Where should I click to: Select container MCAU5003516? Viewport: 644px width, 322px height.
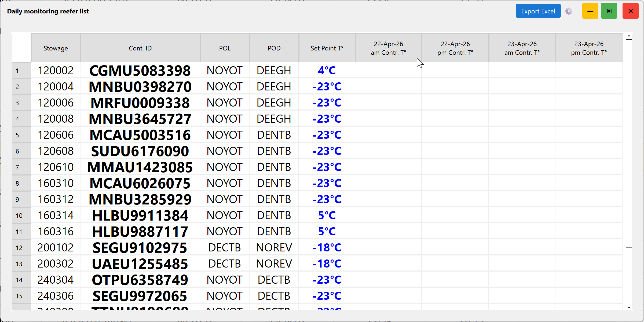pyautogui.click(x=140, y=135)
